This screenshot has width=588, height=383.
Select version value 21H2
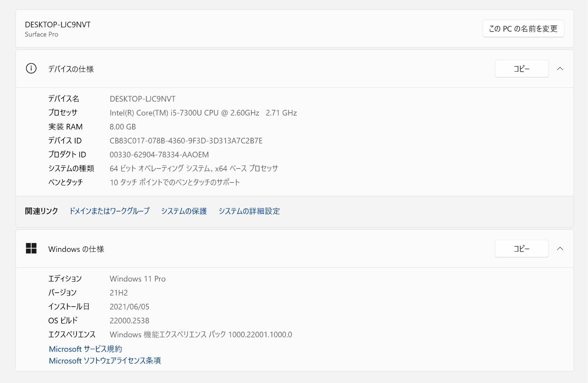tap(119, 293)
